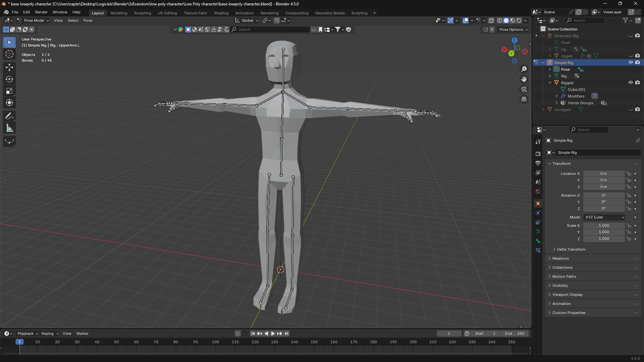Toggle Rigged collection eye visibility
This screenshot has width=644, height=362.
[631, 83]
